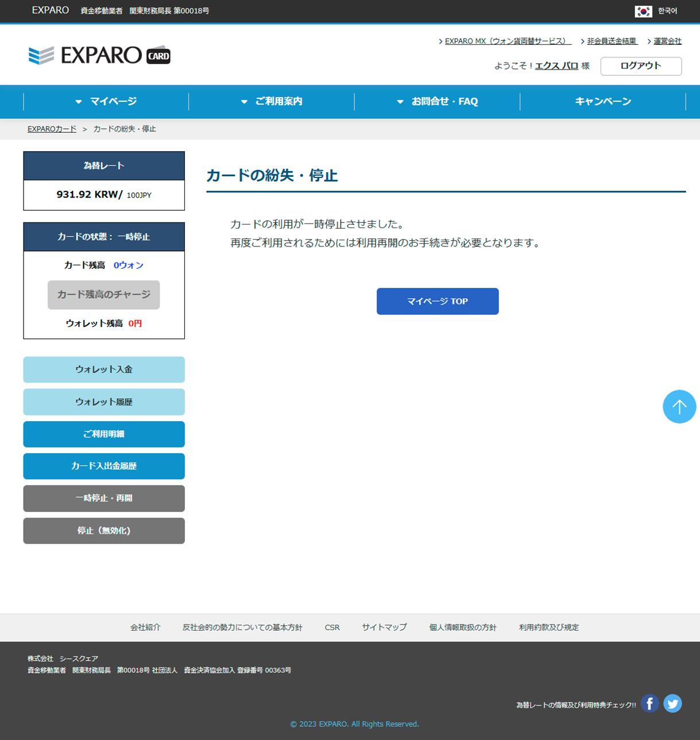Click the ログアウト button
Screen dimensions: 700x740
click(641, 66)
